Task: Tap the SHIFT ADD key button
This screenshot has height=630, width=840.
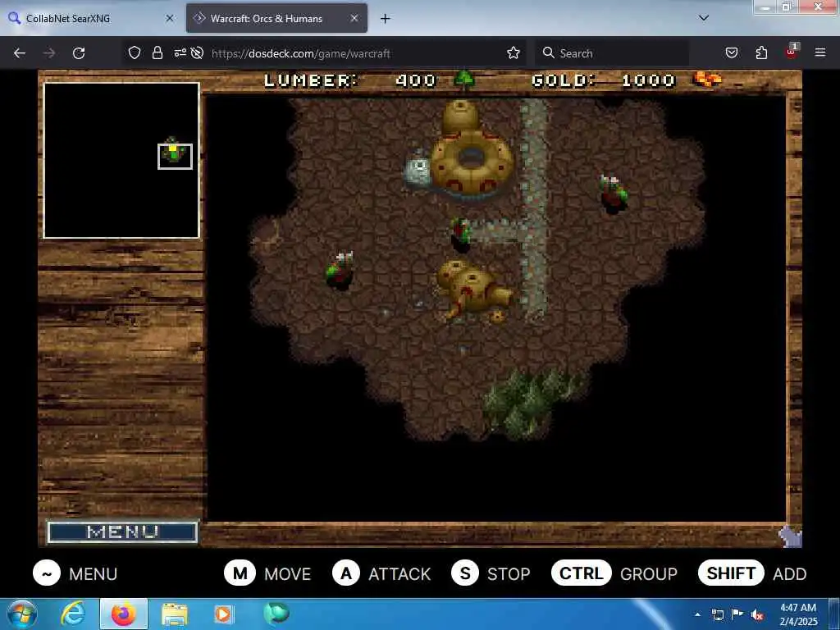Action: (x=731, y=573)
